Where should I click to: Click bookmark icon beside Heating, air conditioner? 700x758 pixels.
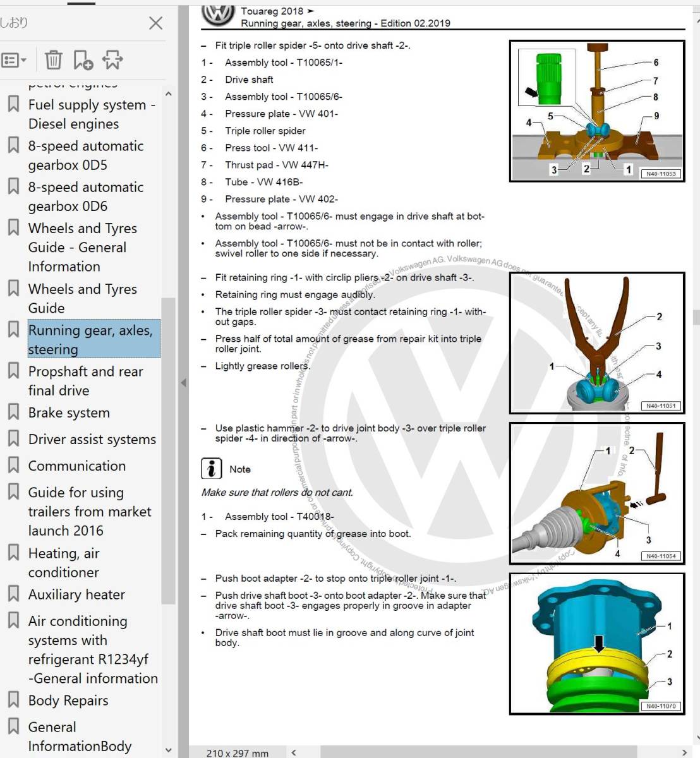[x=13, y=553]
